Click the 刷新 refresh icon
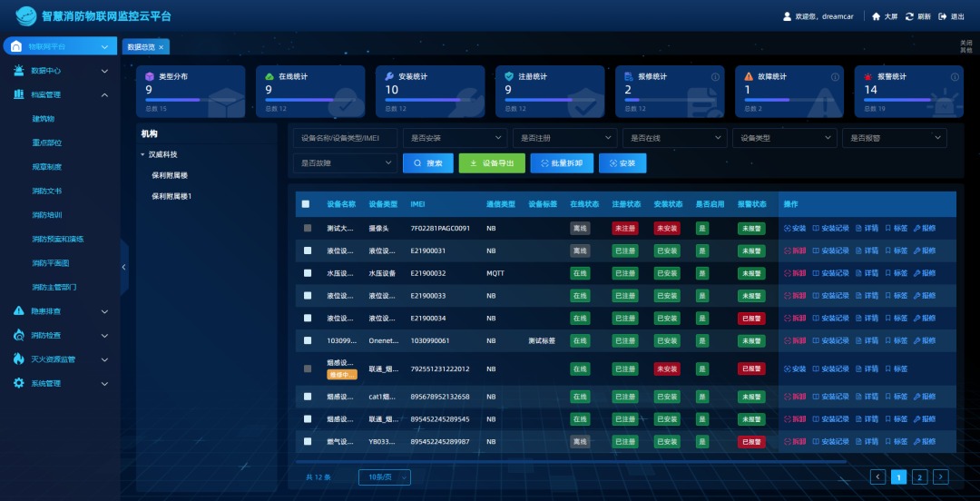 point(909,16)
